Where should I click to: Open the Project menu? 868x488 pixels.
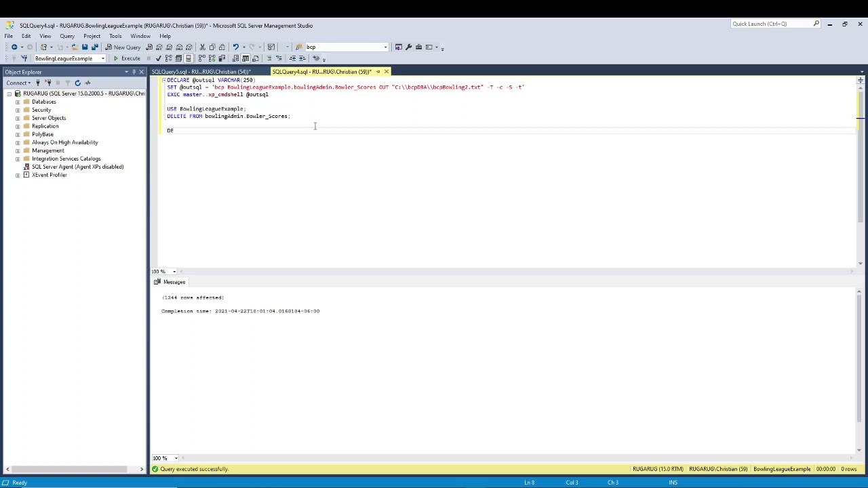click(x=92, y=36)
